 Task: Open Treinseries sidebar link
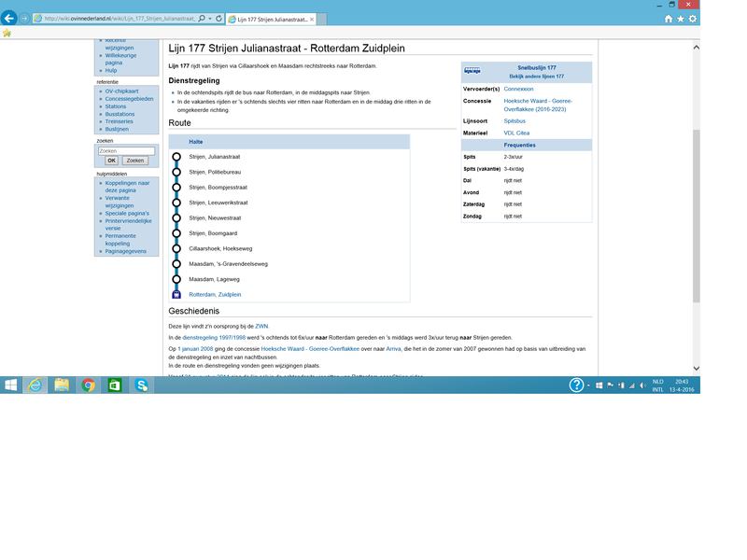point(119,121)
